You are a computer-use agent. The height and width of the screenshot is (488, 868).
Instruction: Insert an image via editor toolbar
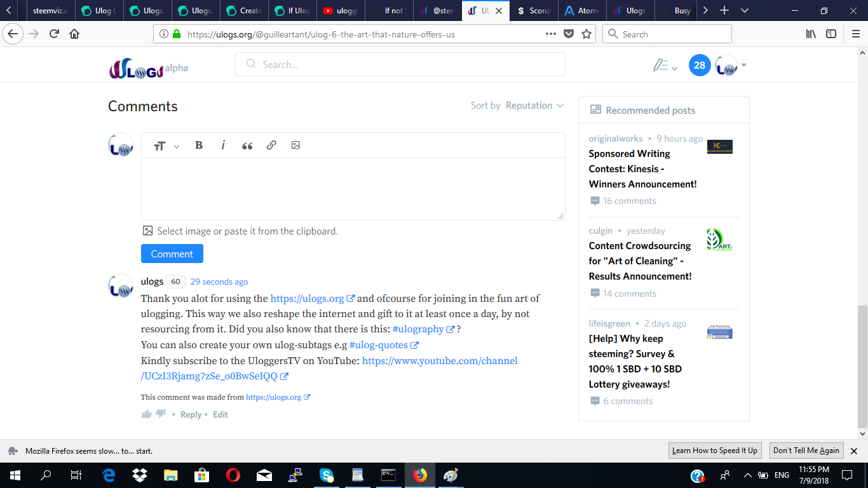tap(295, 145)
